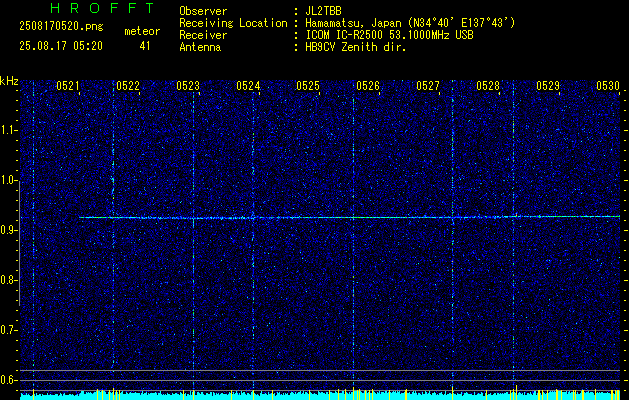
Task: Select the horizontal carrier signal line near 0.93 kHz
Action: [349, 217]
